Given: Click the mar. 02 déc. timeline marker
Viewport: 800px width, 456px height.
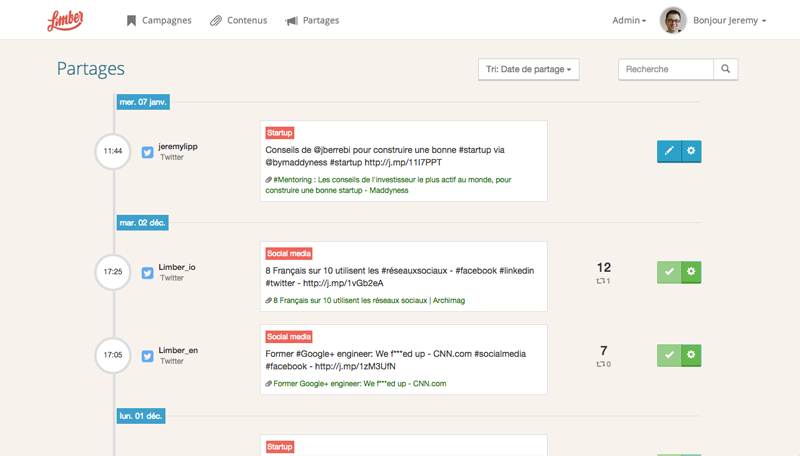Looking at the screenshot, I should pos(142,223).
